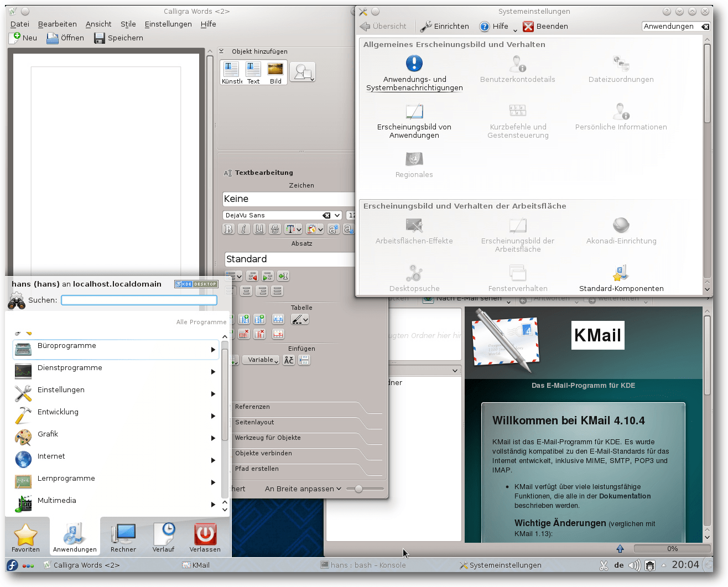The width and height of the screenshot is (728, 587).
Task: Set paragraph alignment to centered
Action: click(x=247, y=291)
